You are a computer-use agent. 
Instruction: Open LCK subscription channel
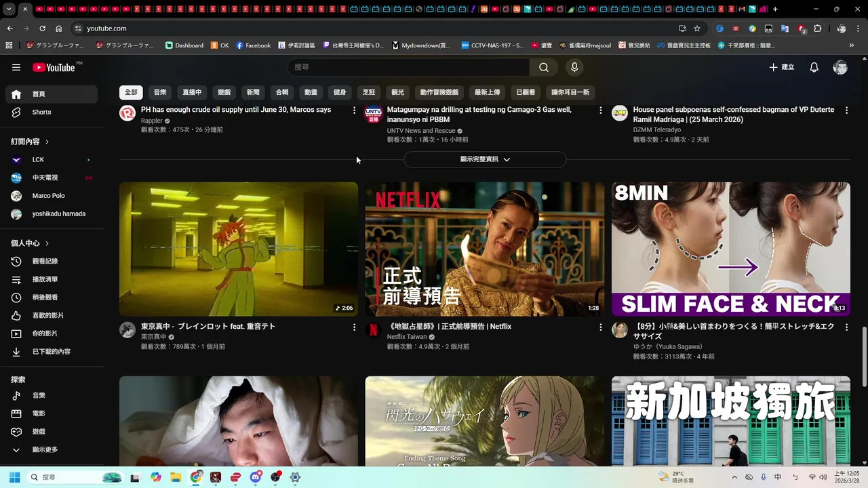52,160
